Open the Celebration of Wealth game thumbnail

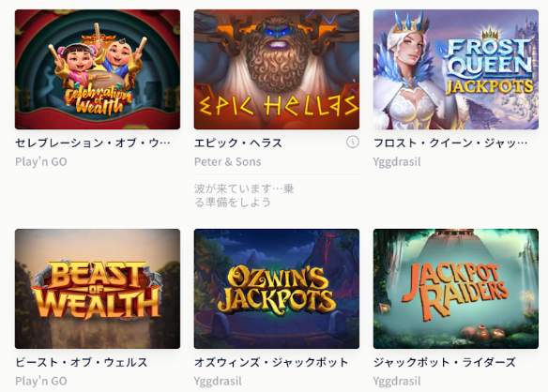coord(98,69)
